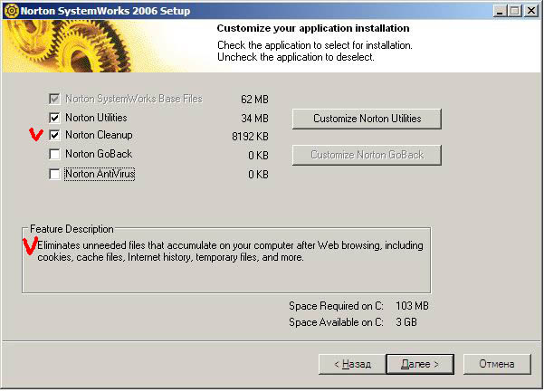Click the Space Available 3 GB value
The height and width of the screenshot is (392, 544).
point(406,322)
